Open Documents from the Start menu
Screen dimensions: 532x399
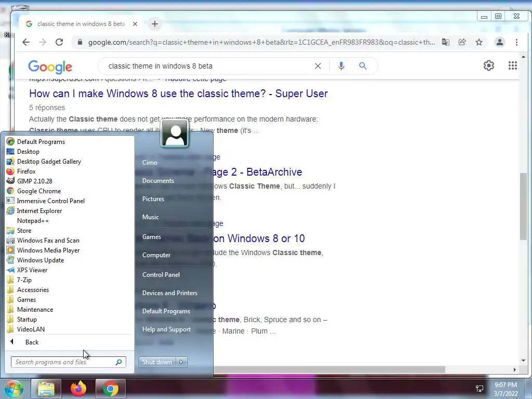tap(158, 181)
